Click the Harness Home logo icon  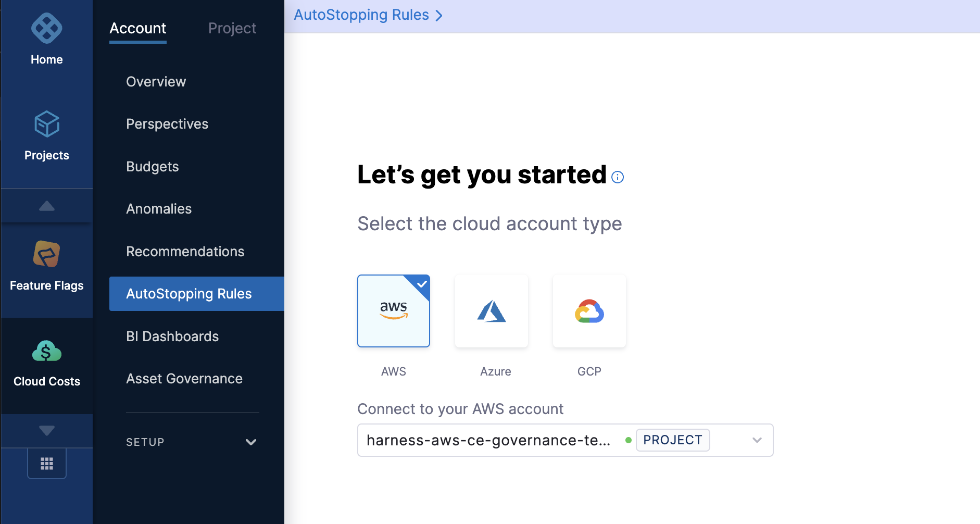pyautogui.click(x=46, y=28)
